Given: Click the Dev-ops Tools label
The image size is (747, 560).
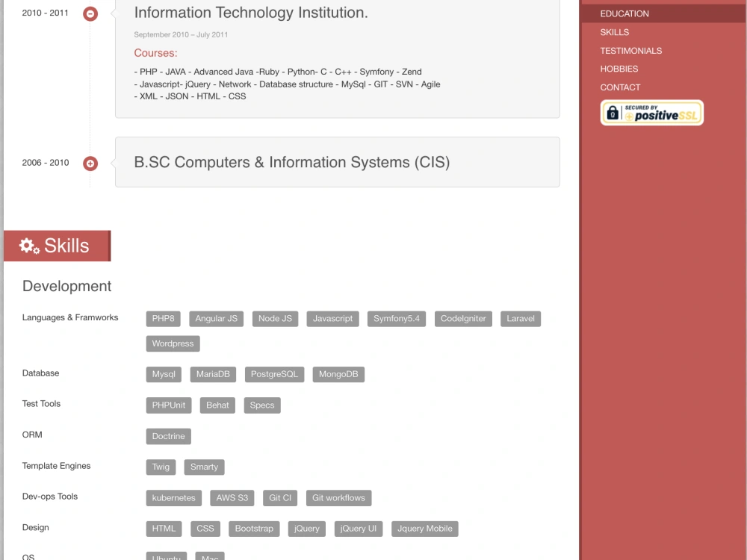Looking at the screenshot, I should click(49, 497).
